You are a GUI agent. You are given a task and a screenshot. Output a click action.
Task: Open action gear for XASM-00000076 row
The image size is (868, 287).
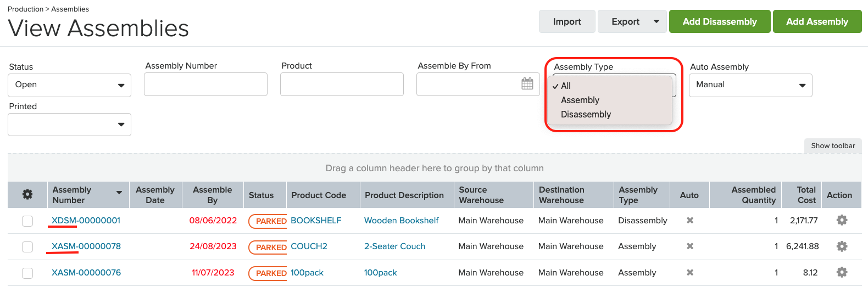841,272
